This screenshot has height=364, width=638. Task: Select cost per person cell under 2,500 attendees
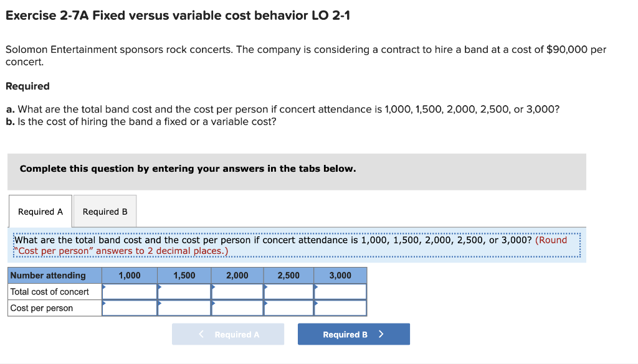tap(288, 307)
